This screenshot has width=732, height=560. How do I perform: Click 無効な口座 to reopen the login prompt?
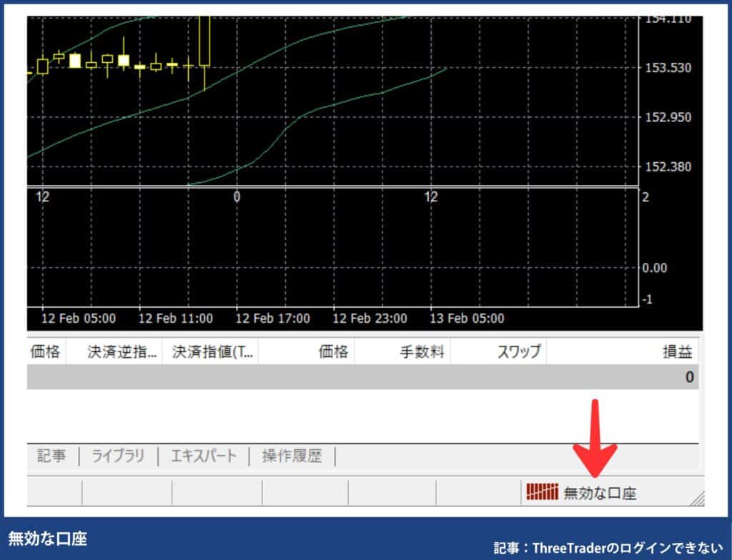click(x=602, y=492)
